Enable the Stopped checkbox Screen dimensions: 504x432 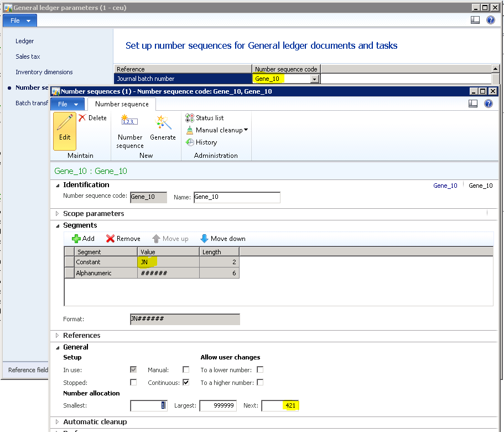tap(133, 383)
